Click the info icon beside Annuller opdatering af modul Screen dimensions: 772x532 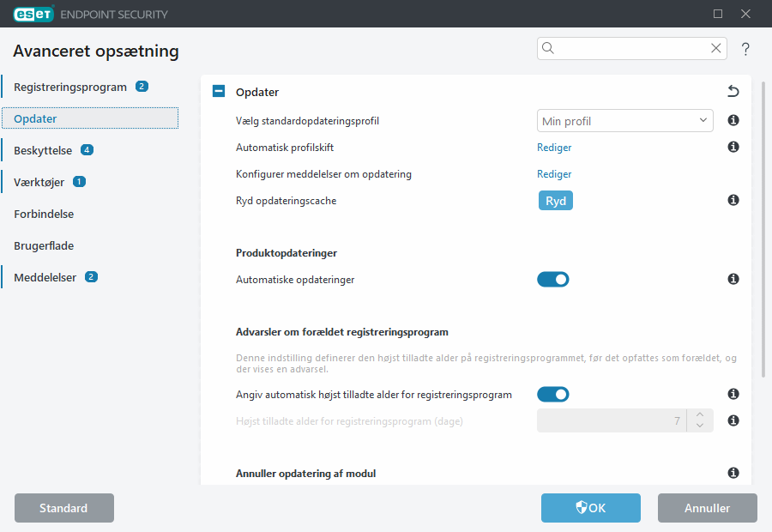(x=733, y=473)
